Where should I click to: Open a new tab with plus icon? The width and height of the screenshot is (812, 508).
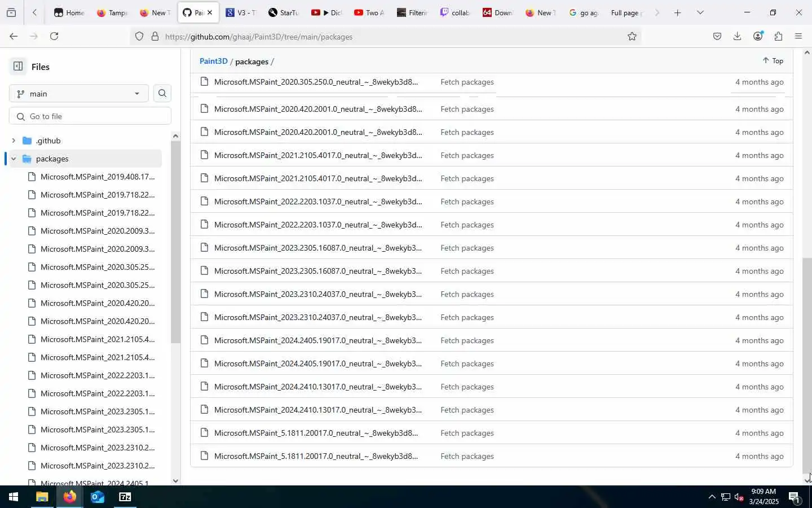677,12
